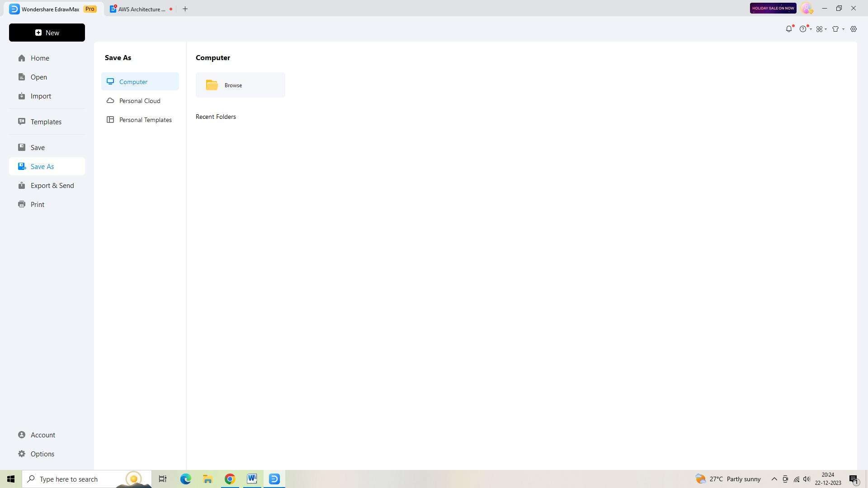Select the Templates icon
Image resolution: width=868 pixels, height=488 pixels.
click(x=21, y=122)
